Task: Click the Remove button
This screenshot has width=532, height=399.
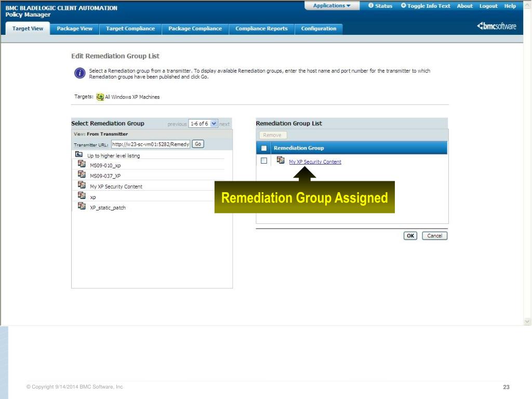Action: coord(272,135)
